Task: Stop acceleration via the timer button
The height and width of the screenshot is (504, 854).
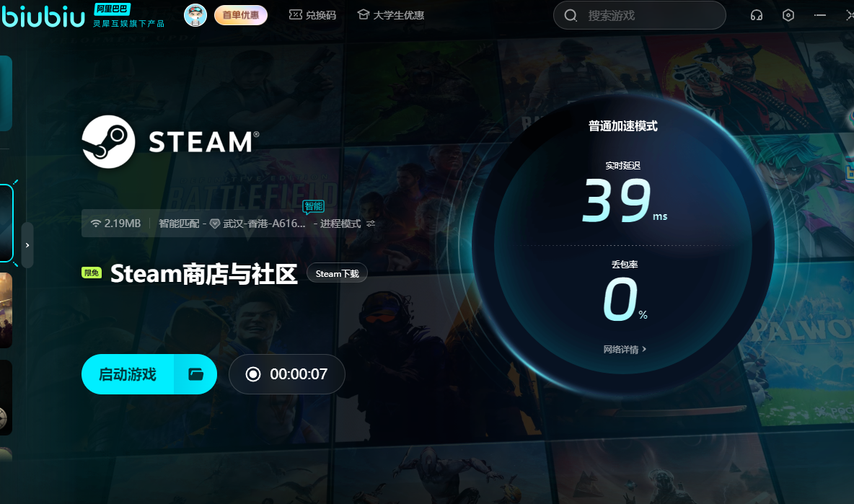Action: pos(287,374)
